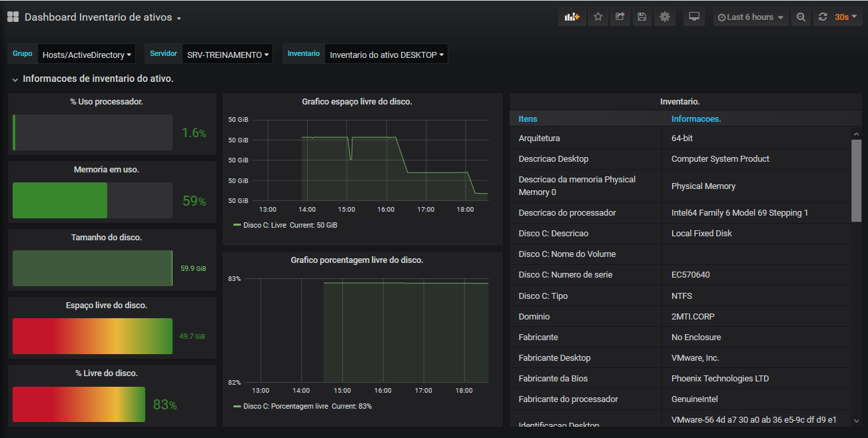The width and height of the screenshot is (868, 438).
Task: Open the Grupo Hosts/ActiveDirectory dropdown
Action: click(87, 55)
